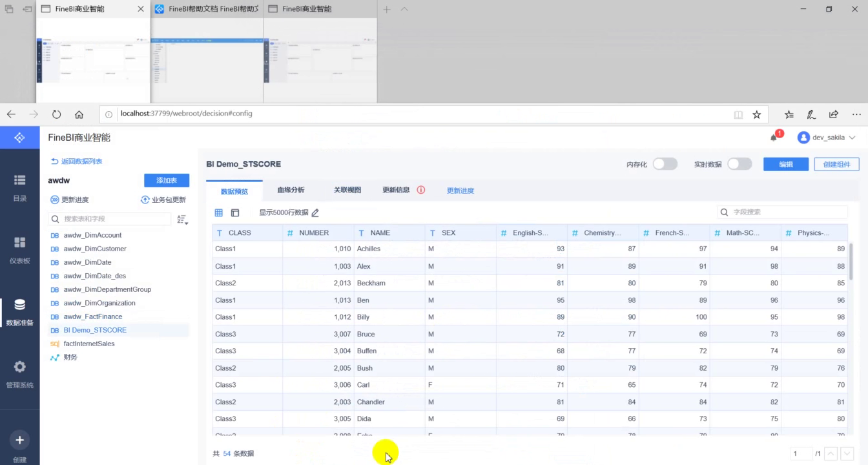The height and width of the screenshot is (465, 868).
Task: Select the awdw_DimAccount table
Action: [92, 235]
